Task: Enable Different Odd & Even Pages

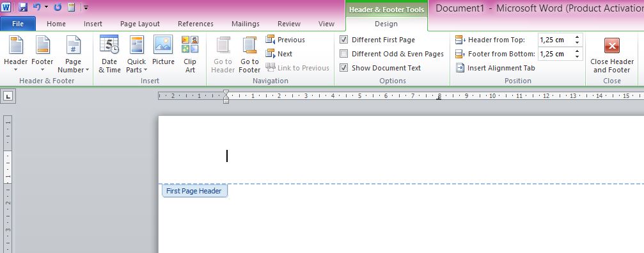Action: (344, 54)
